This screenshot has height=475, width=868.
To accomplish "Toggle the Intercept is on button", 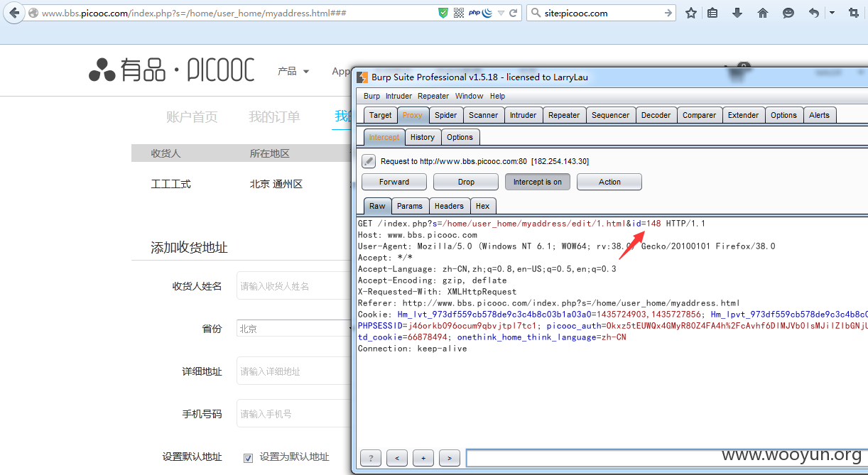I will [x=538, y=182].
